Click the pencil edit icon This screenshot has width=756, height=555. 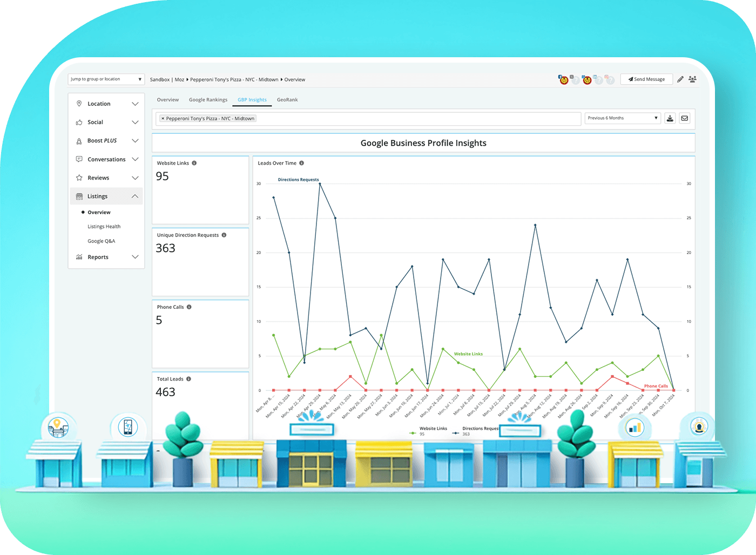click(680, 79)
